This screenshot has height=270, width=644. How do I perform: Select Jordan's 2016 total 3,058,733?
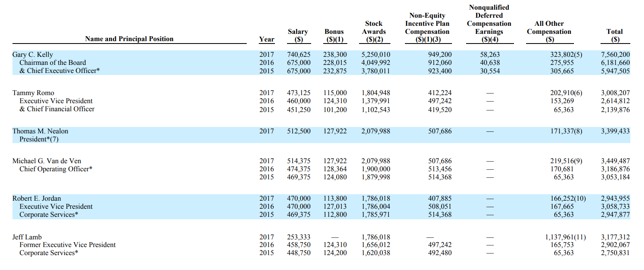615,206
